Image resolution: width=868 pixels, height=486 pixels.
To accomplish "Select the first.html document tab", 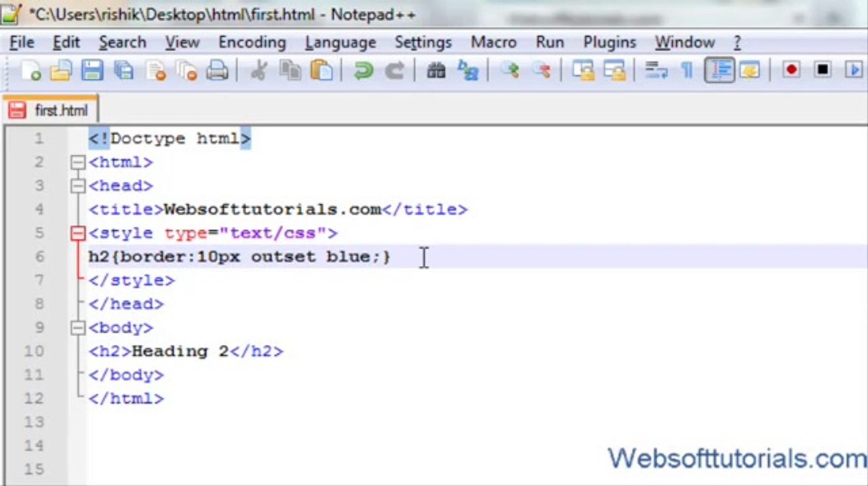I will pos(51,110).
